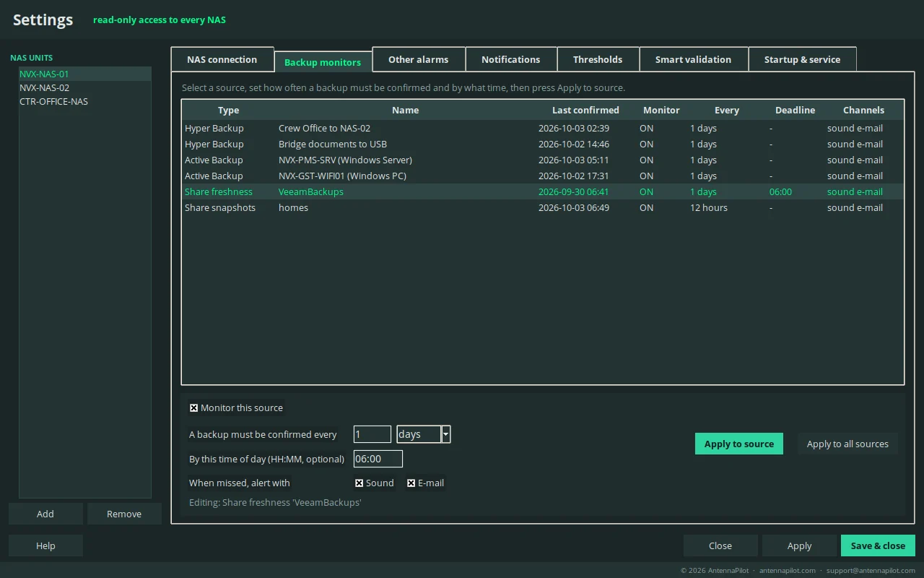This screenshot has width=924, height=578.
Task: Add a NAS unit
Action: [45, 514]
